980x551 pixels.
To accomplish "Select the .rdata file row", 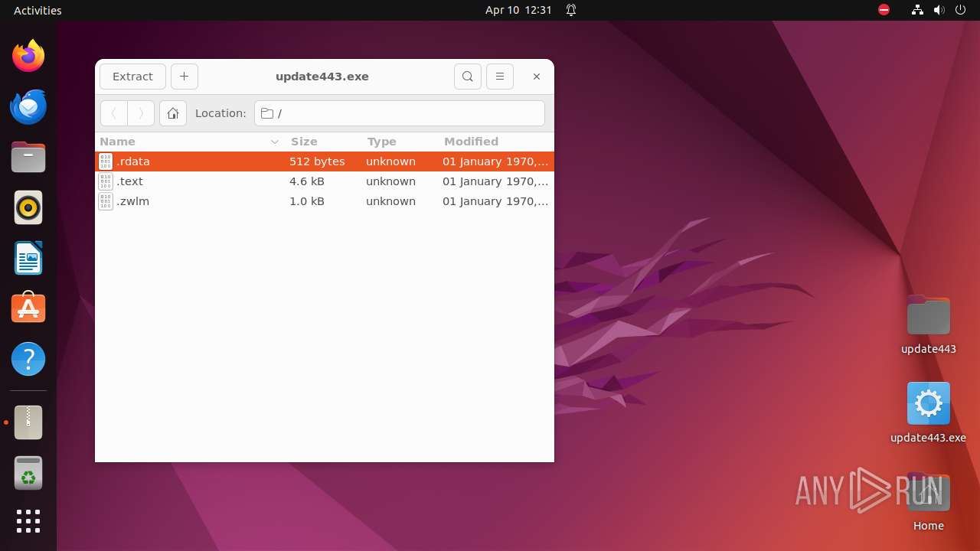I will (325, 161).
